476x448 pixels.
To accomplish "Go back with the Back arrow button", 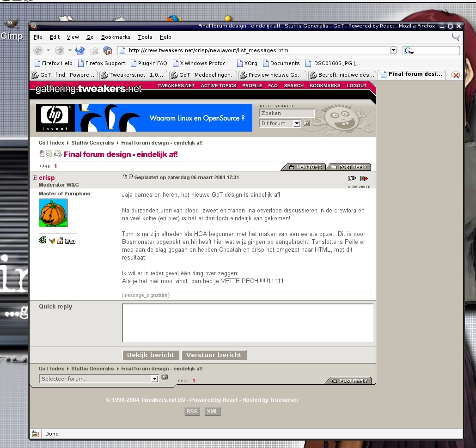I will [x=38, y=50].
